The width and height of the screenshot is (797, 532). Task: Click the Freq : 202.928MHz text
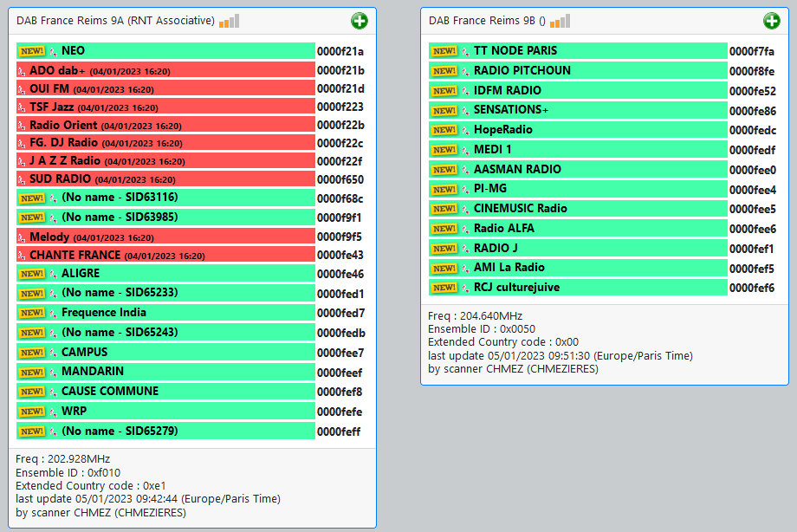(x=63, y=458)
